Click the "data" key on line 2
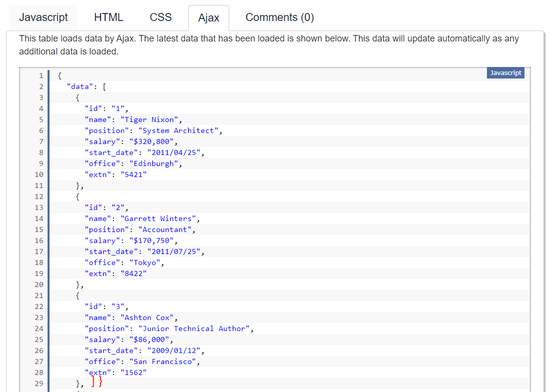This screenshot has width=551, height=392. (x=80, y=86)
